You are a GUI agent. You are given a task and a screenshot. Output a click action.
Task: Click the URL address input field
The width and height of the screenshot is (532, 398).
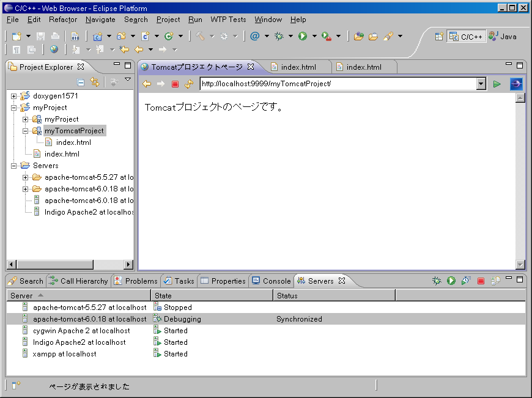point(336,84)
